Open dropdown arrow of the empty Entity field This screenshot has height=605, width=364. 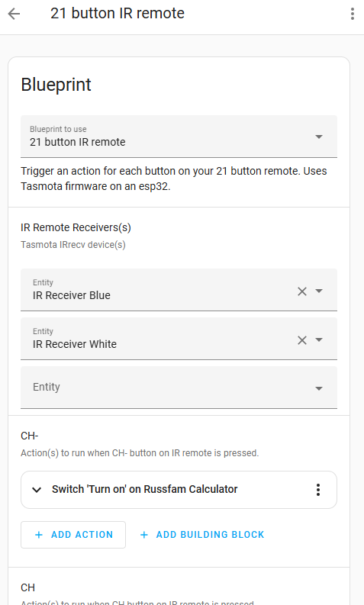tap(319, 388)
